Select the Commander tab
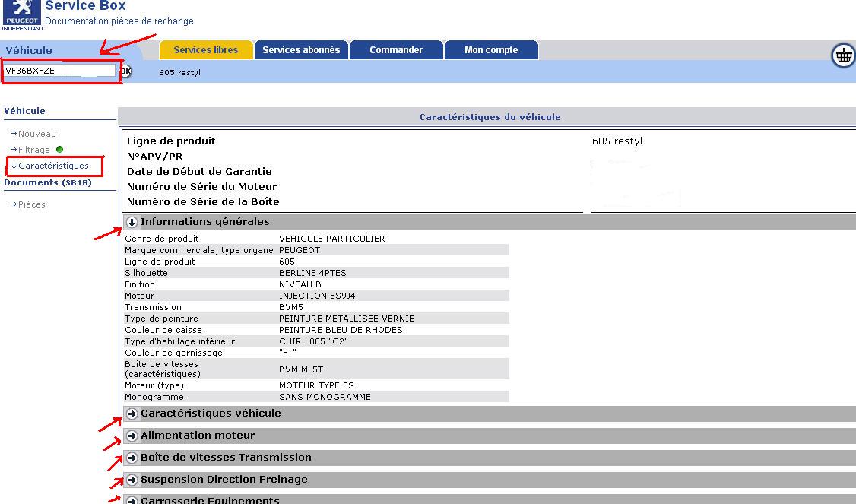 pos(395,50)
